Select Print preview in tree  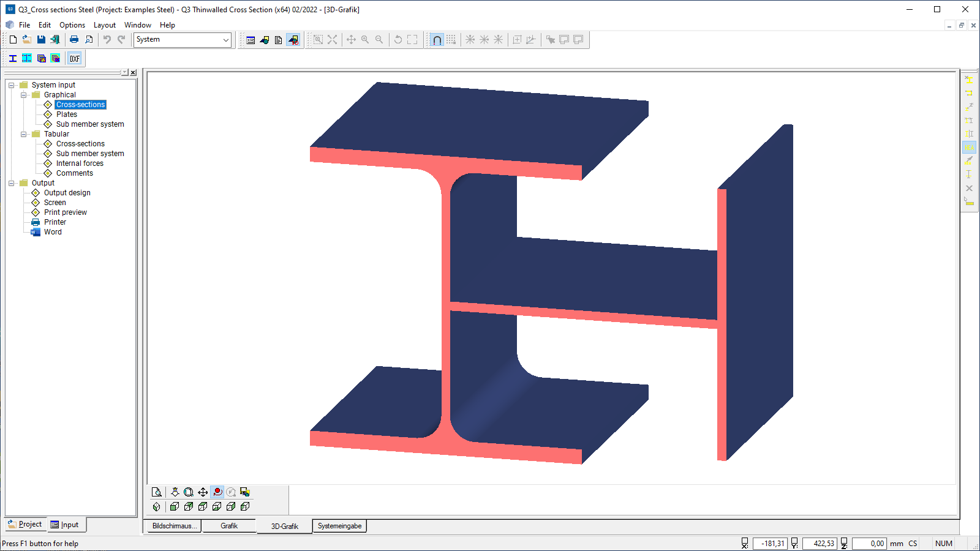(66, 212)
